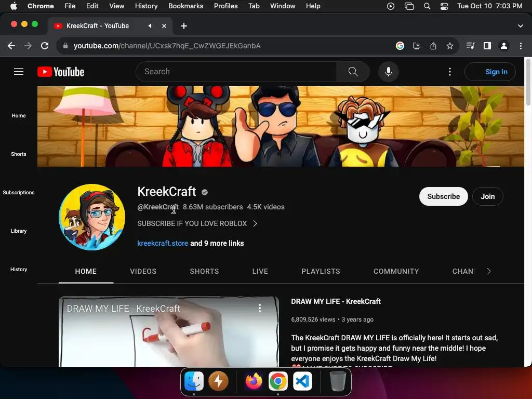Click the date and time in menu bar

tap(489, 6)
